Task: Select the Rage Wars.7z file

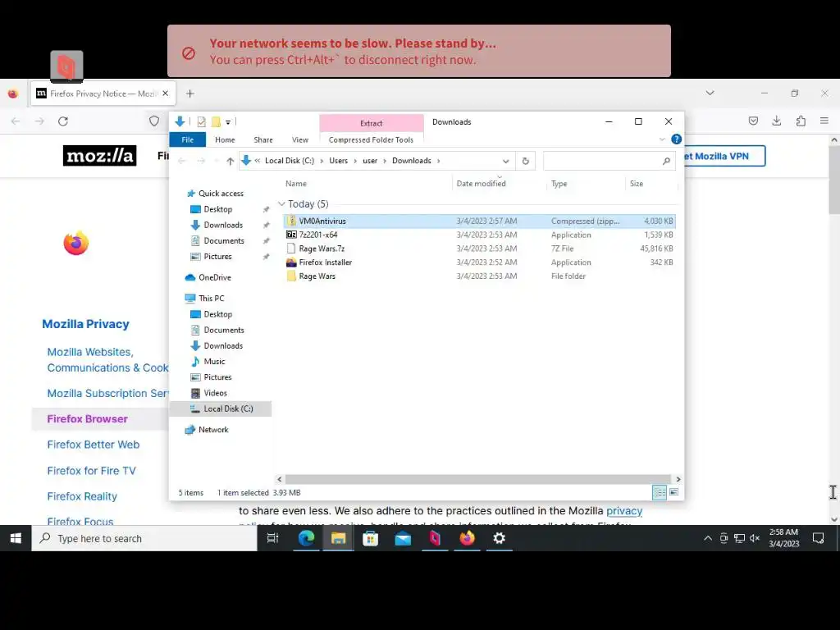Action: pos(479,249)
